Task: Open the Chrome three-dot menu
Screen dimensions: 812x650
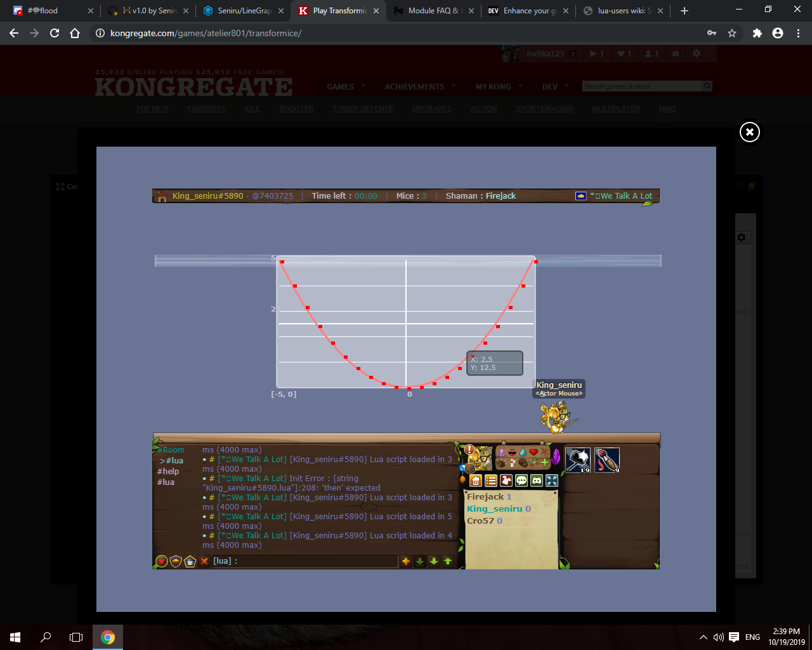Action: (798, 33)
